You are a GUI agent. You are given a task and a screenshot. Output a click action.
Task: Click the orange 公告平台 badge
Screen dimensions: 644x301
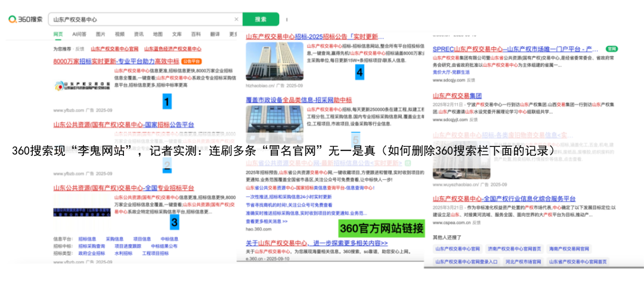click(x=191, y=61)
